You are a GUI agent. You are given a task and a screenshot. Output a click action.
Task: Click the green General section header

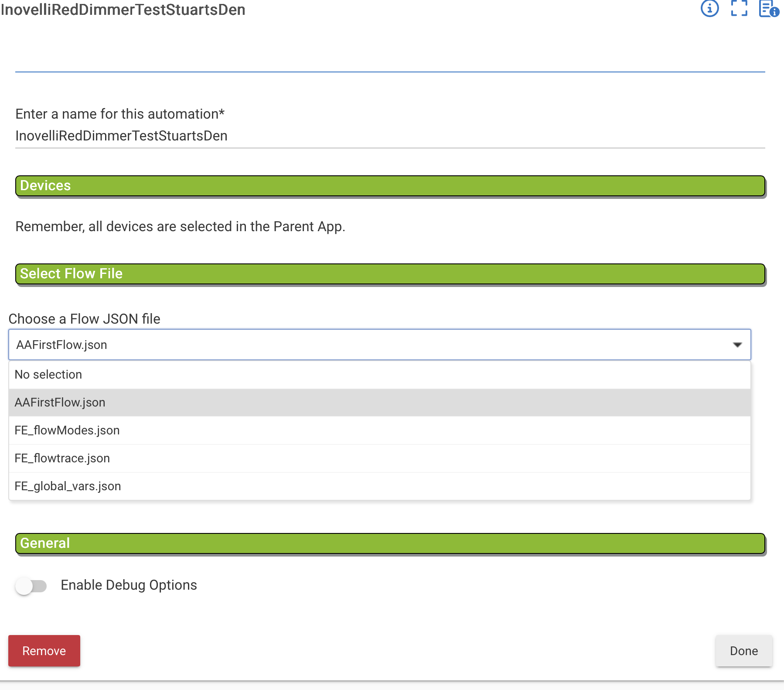[390, 543]
